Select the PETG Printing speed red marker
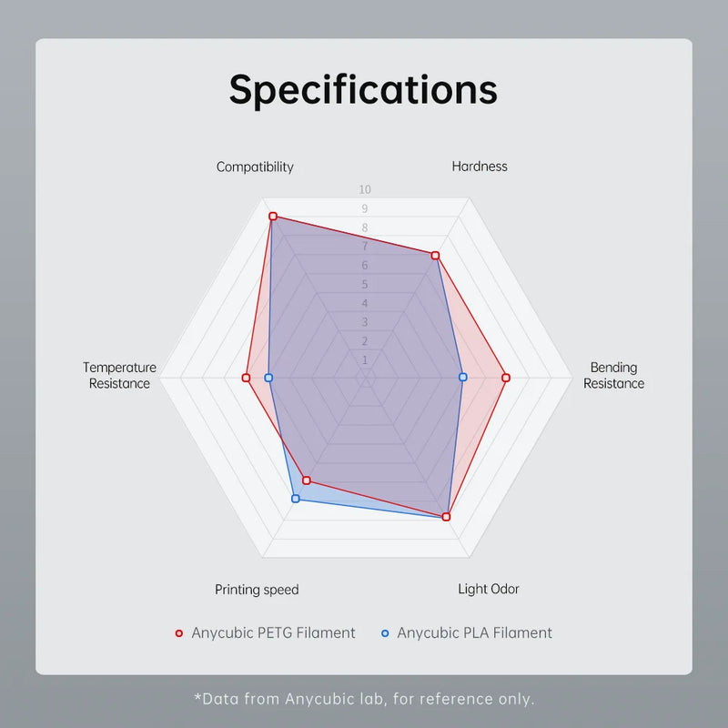The width and height of the screenshot is (728, 728). 307,480
